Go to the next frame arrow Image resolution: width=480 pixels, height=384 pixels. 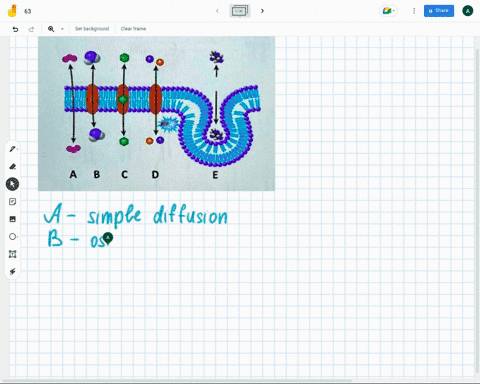(262, 11)
